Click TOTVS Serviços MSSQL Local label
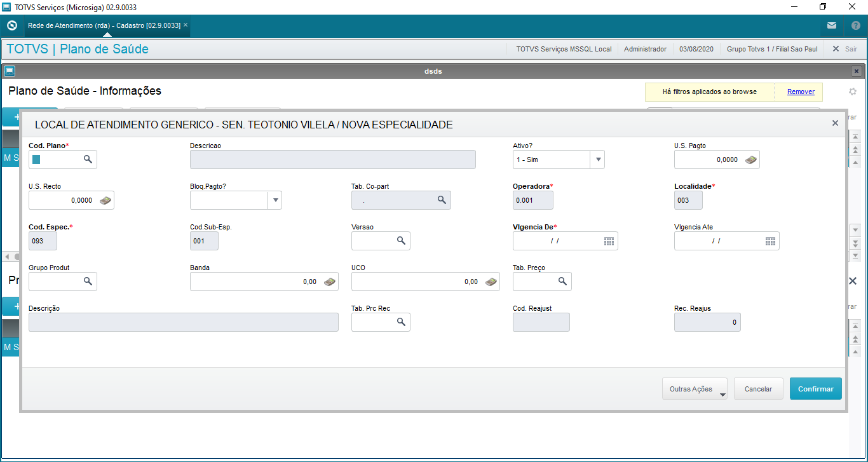 pos(564,49)
